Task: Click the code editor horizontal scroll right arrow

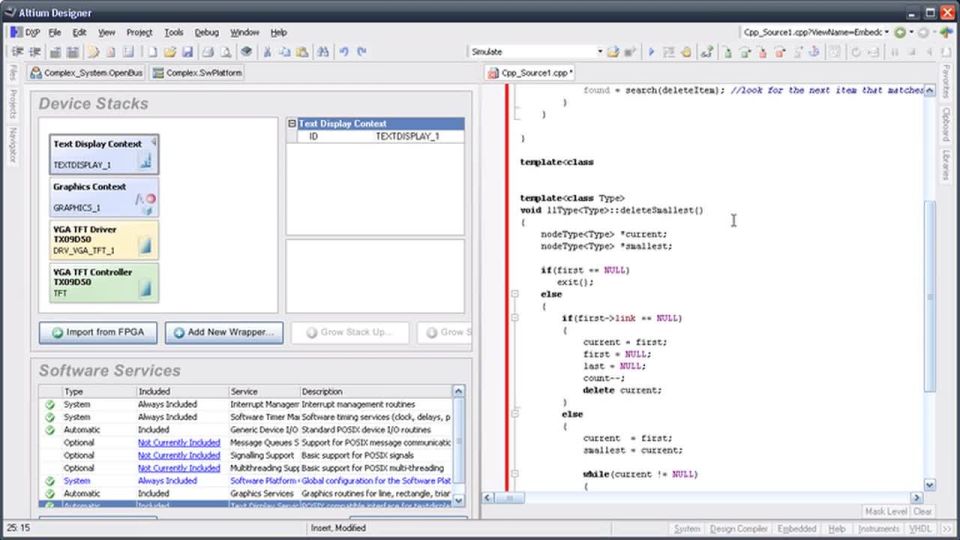Action: coord(917,498)
